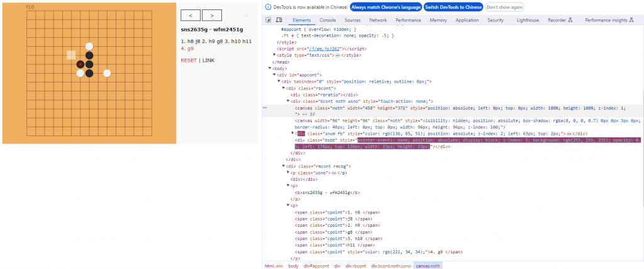Collapse the div class="rbcont" node
Screen dimensions: 644x269
pyautogui.click(x=284, y=88)
